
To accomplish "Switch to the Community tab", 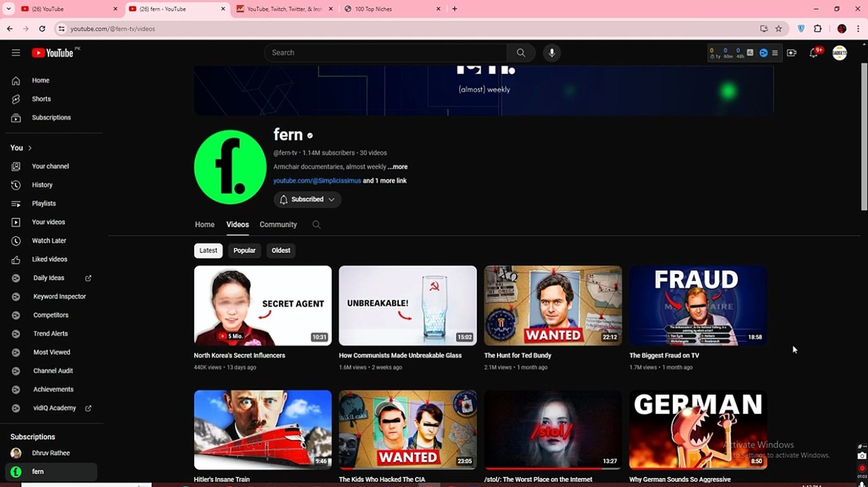I will (x=278, y=225).
